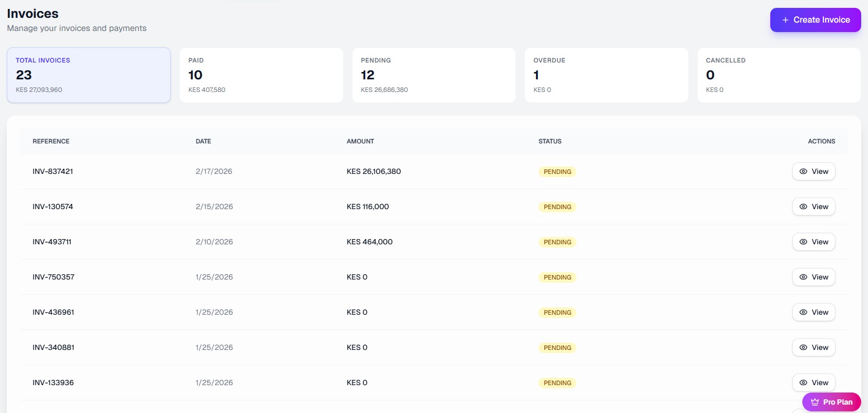Filter by the Pending invoices card

coord(433,75)
